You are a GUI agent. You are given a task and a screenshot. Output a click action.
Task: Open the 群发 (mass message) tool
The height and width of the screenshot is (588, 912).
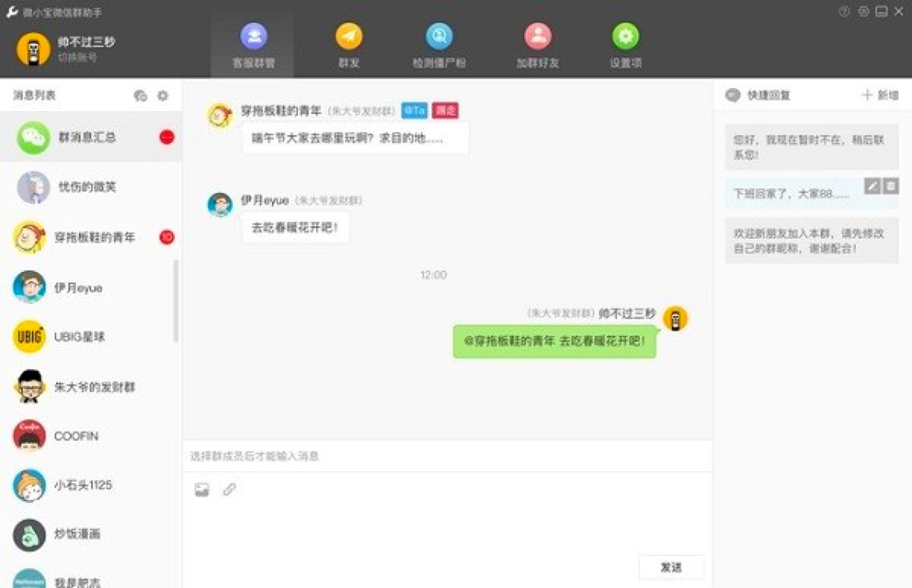pos(348,43)
